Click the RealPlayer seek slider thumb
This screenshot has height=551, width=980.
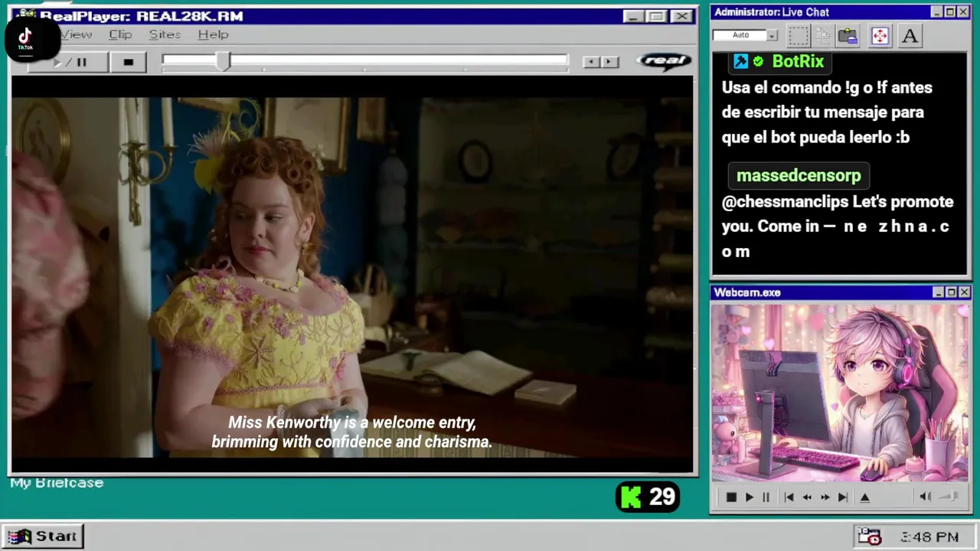223,62
